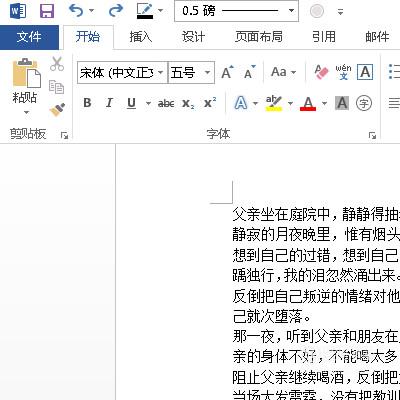Open enclosed character 字 icon
Screen dimensions: 400x400
click(x=364, y=103)
